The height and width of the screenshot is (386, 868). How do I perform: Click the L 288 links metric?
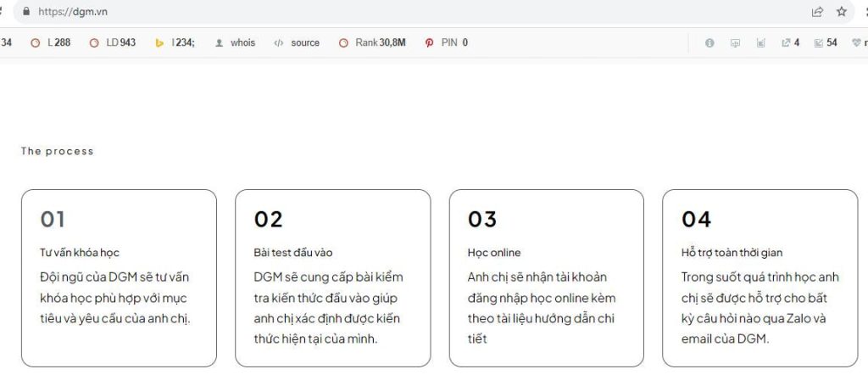coord(51,42)
